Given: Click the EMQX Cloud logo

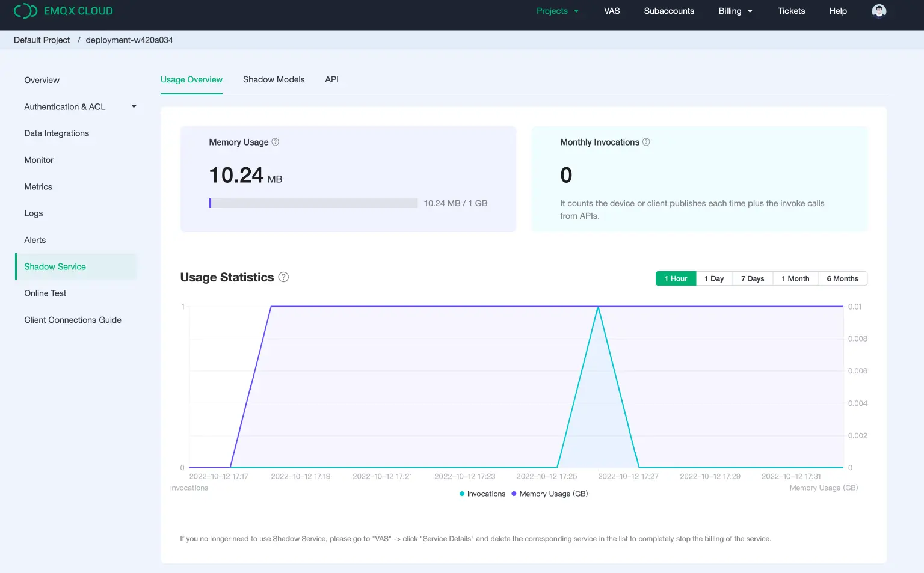Looking at the screenshot, I should (x=63, y=11).
